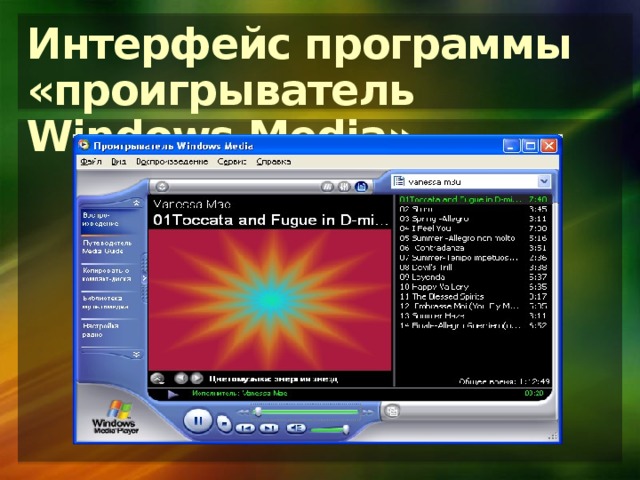640x480 pixels.
Task: Open the Вид menu
Action: [118, 162]
